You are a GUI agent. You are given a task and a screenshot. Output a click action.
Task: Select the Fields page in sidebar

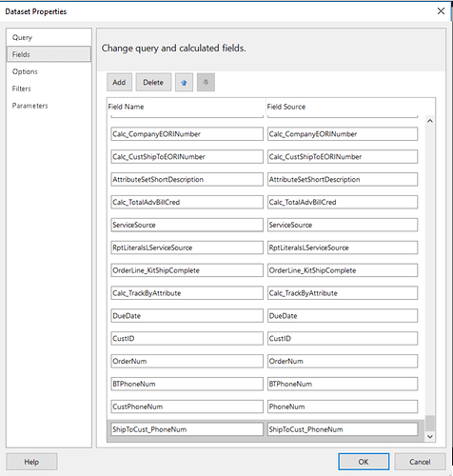pyautogui.click(x=49, y=54)
